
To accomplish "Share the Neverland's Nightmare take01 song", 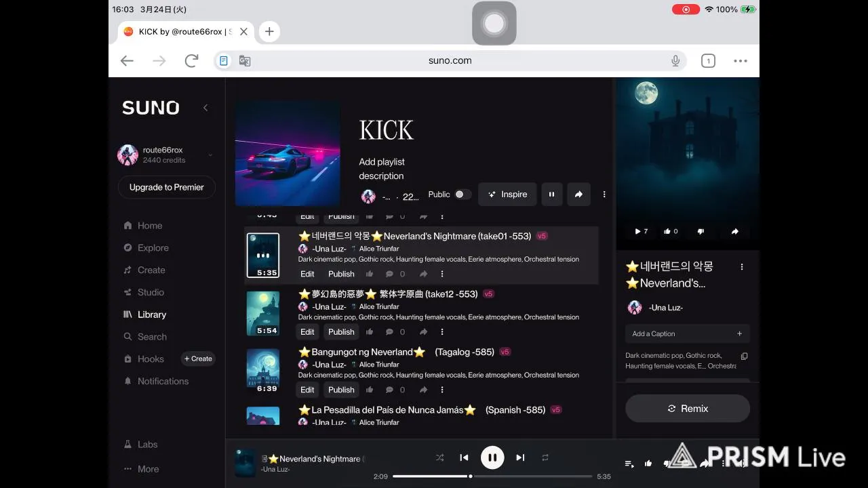I will click(423, 274).
